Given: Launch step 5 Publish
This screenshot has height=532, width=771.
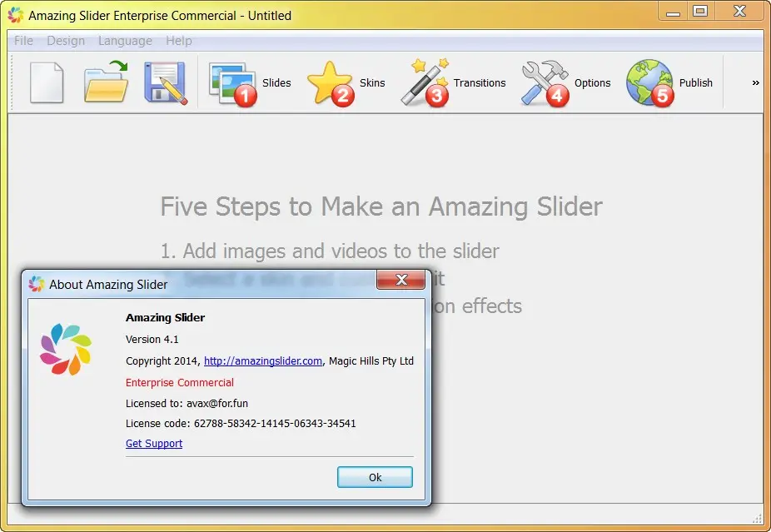Looking at the screenshot, I should (669, 82).
